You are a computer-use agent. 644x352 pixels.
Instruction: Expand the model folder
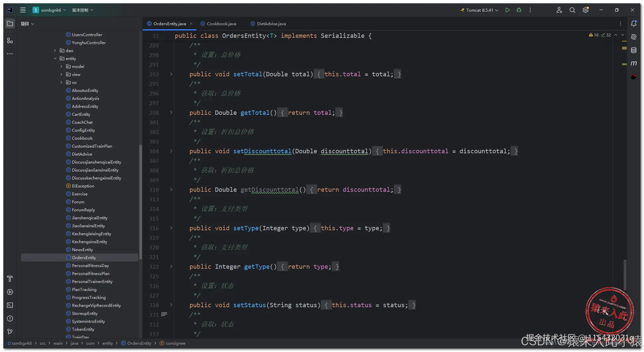(x=61, y=66)
